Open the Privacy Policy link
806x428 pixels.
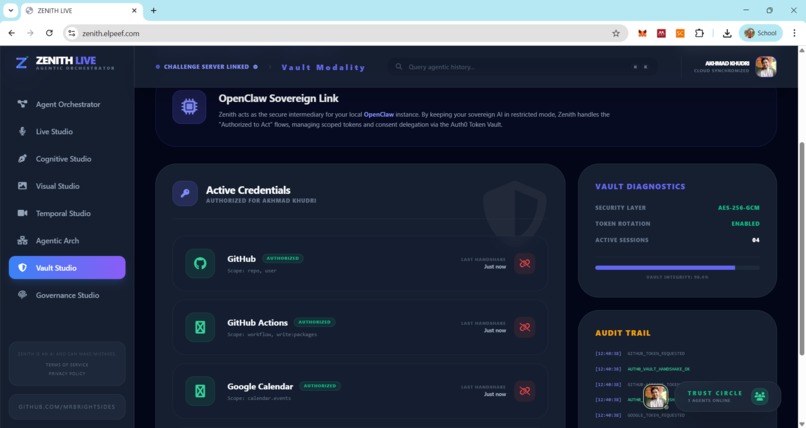click(67, 374)
